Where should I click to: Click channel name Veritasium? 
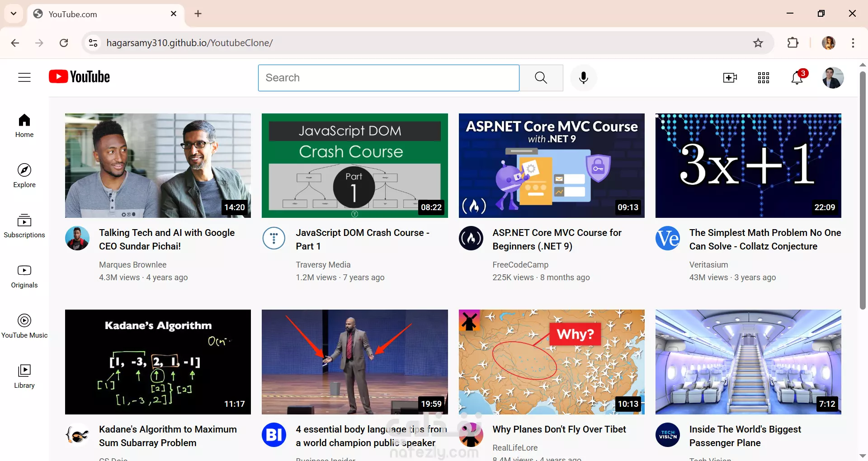point(708,265)
